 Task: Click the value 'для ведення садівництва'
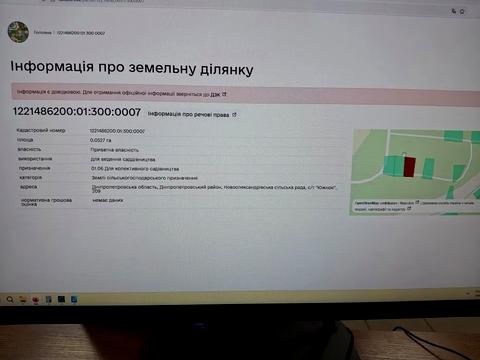pos(123,159)
